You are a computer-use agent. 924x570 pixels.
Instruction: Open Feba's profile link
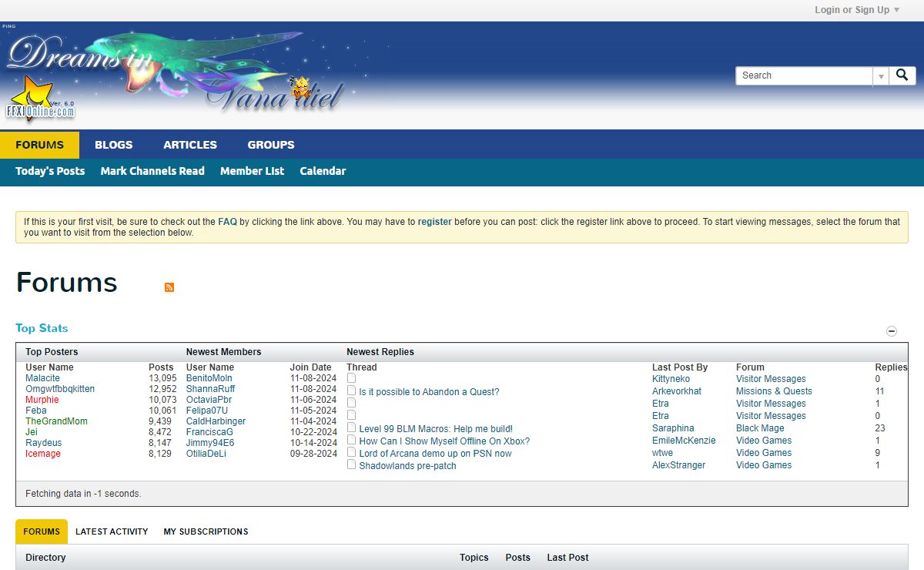(36, 411)
